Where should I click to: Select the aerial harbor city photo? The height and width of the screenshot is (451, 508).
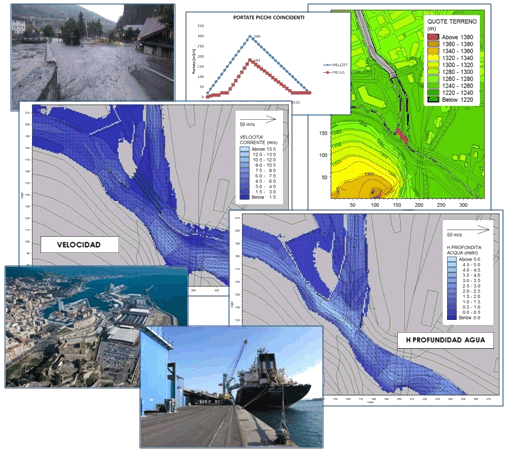(96, 327)
